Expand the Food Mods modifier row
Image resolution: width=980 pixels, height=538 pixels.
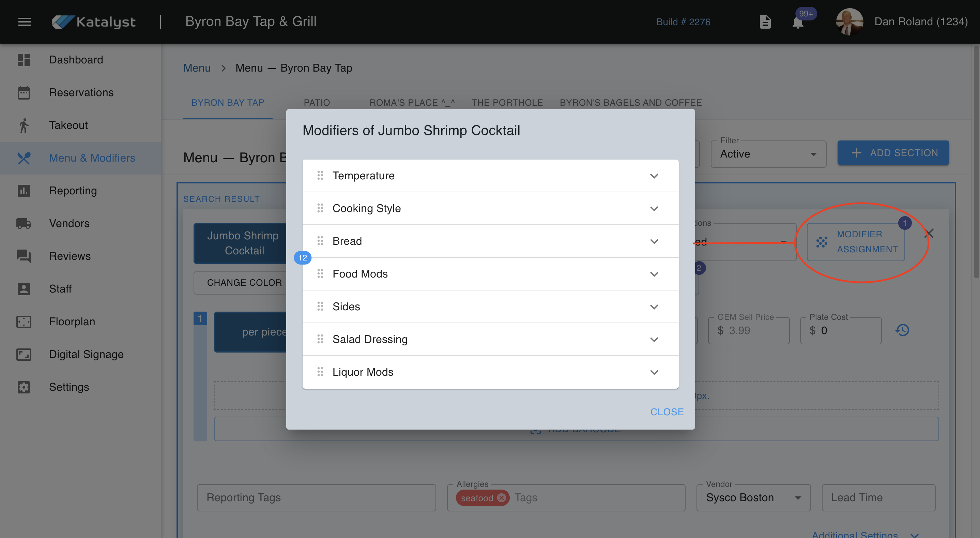pos(654,274)
